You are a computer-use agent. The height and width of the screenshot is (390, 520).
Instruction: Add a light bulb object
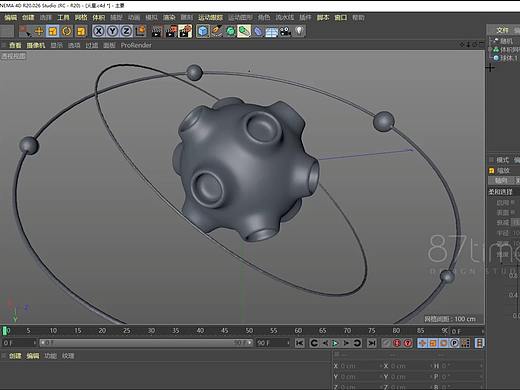[x=299, y=31]
